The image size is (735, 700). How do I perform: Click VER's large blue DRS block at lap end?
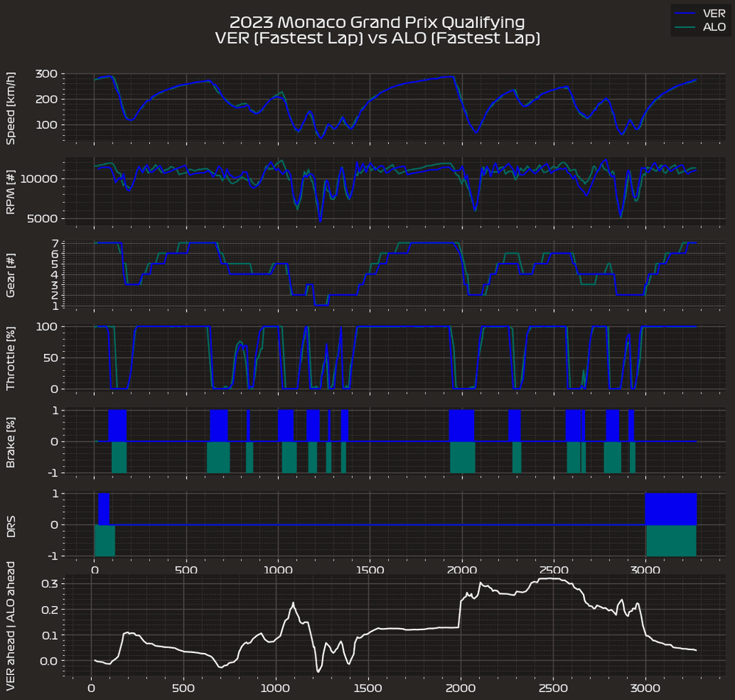671,509
